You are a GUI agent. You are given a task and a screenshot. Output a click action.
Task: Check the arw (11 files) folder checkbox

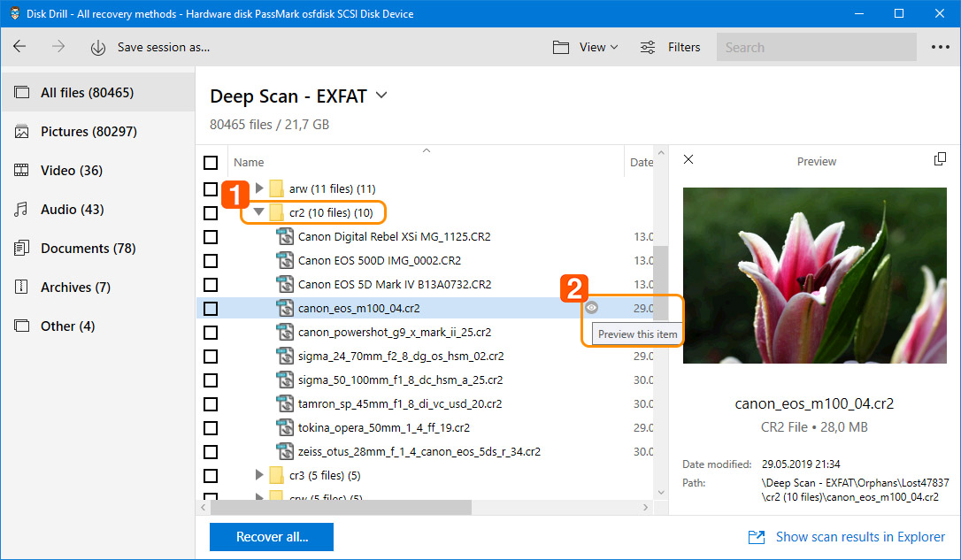(211, 188)
